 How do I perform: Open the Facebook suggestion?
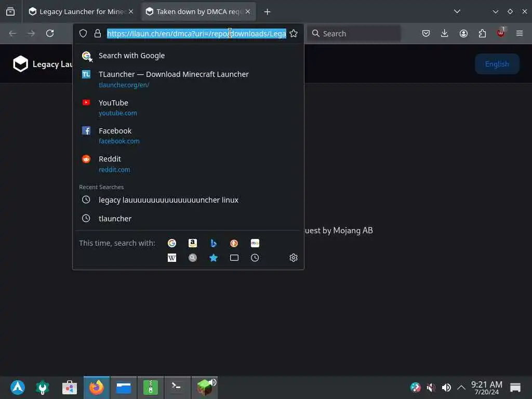pyautogui.click(x=188, y=136)
